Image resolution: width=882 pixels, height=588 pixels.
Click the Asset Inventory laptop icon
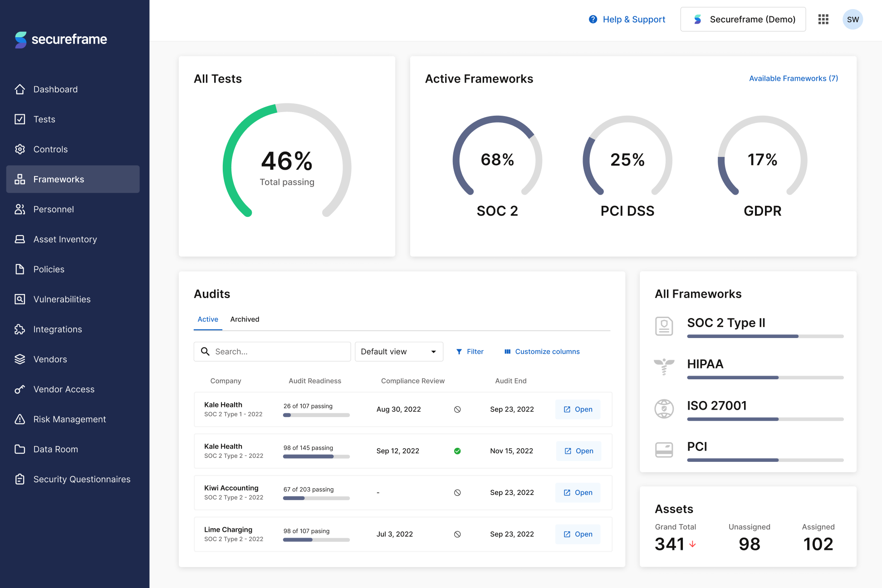20,239
